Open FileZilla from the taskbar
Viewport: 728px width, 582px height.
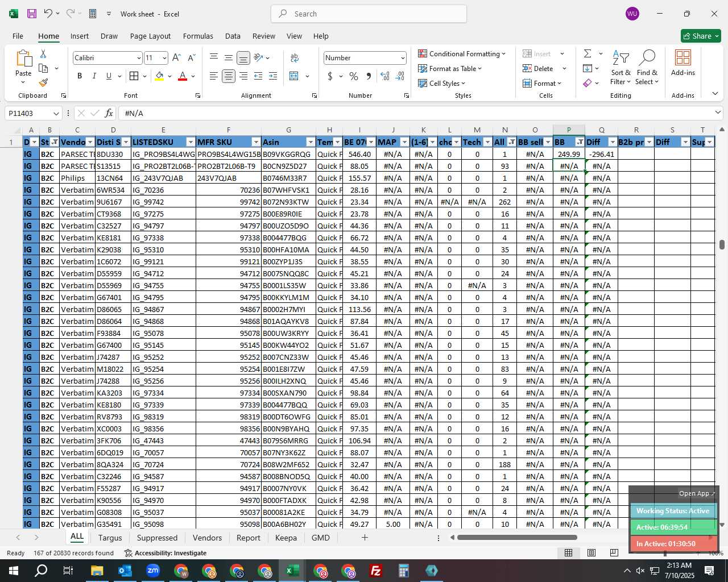376,571
